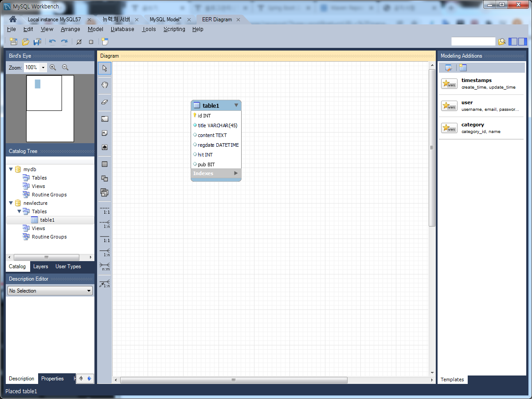Image resolution: width=532 pixels, height=399 pixels.
Task: Click the new table from template icon
Action: (x=463, y=68)
